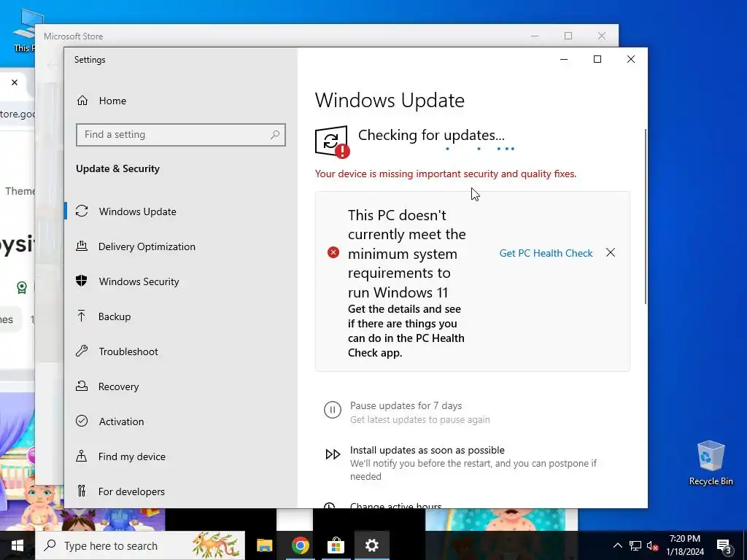The height and width of the screenshot is (560, 747).
Task: Show hidden system tray icons
Action: point(617,545)
